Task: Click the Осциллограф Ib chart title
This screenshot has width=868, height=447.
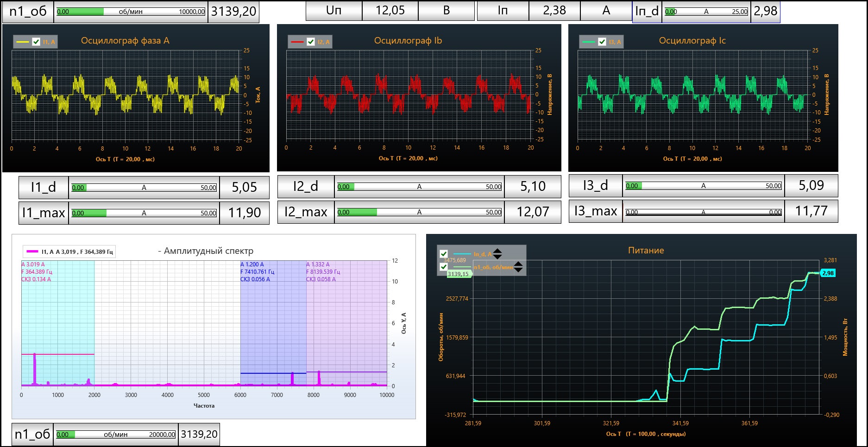Action: (x=408, y=41)
